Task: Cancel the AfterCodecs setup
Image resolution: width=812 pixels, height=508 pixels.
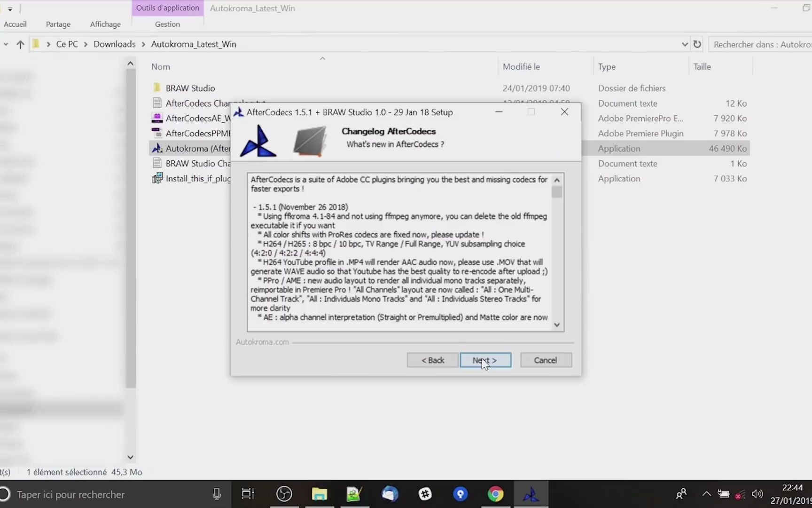Action: pyautogui.click(x=546, y=360)
